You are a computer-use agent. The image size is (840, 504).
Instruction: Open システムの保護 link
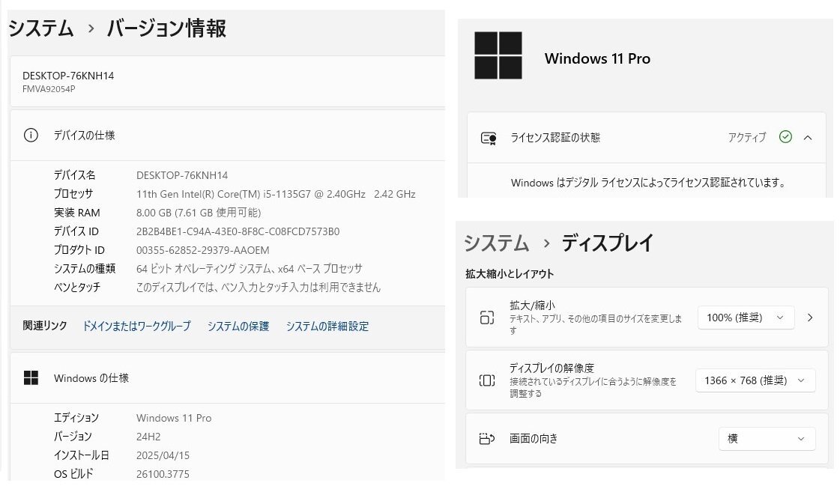[x=238, y=326]
